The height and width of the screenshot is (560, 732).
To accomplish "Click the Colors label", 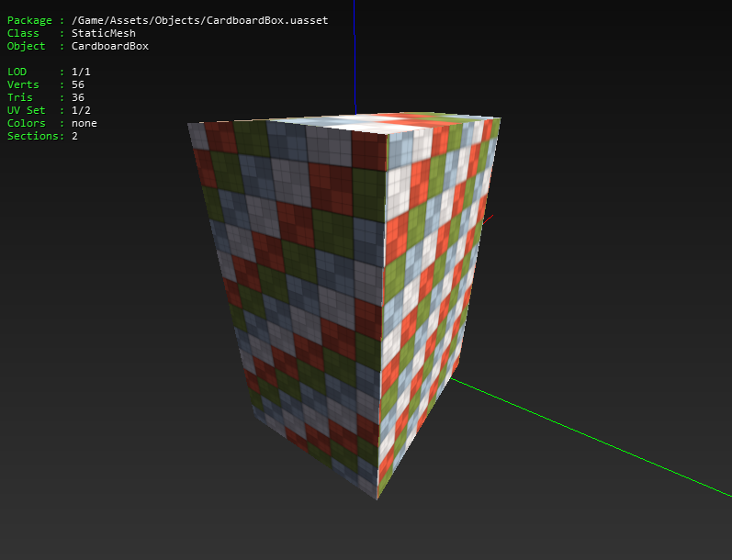I will coord(26,123).
